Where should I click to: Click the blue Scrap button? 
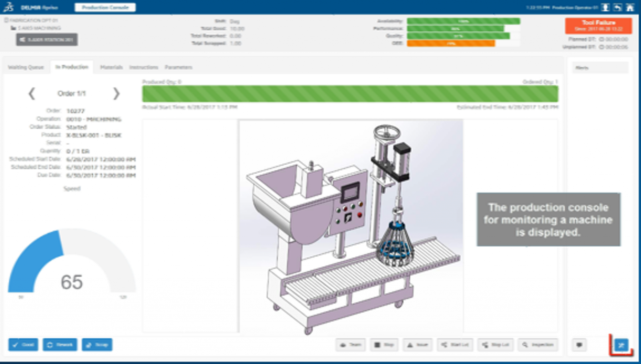[97, 345]
